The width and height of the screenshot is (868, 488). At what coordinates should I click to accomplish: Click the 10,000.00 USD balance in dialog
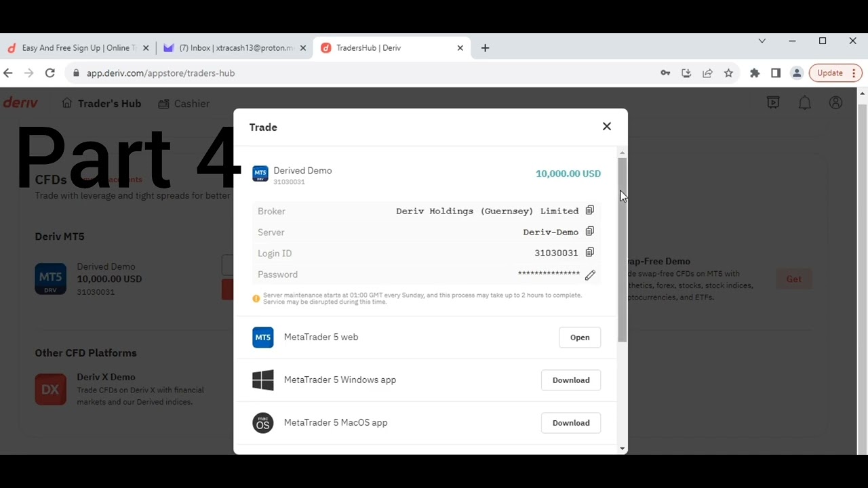click(x=568, y=174)
